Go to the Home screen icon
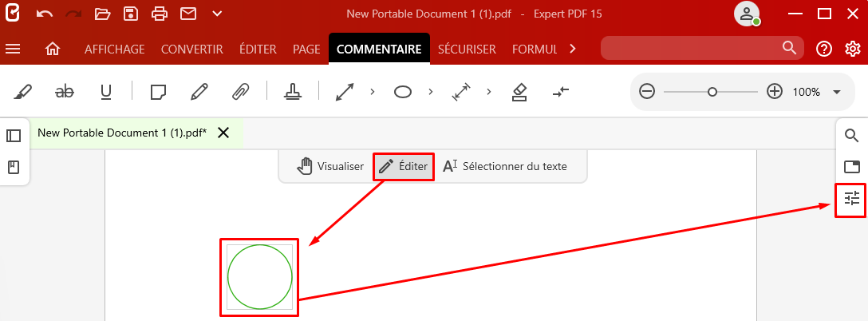This screenshot has height=321, width=868. tap(53, 50)
